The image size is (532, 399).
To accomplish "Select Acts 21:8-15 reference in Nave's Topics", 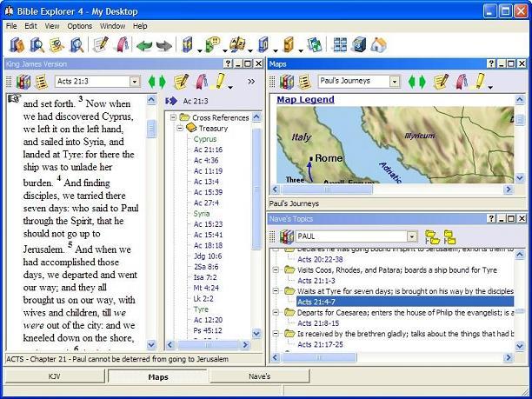I will click(x=318, y=322).
